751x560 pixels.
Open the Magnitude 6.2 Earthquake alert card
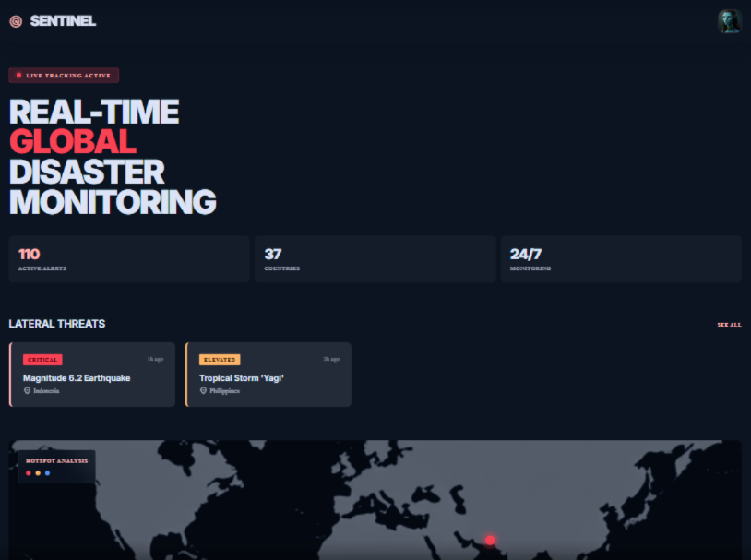pyautogui.click(x=92, y=375)
